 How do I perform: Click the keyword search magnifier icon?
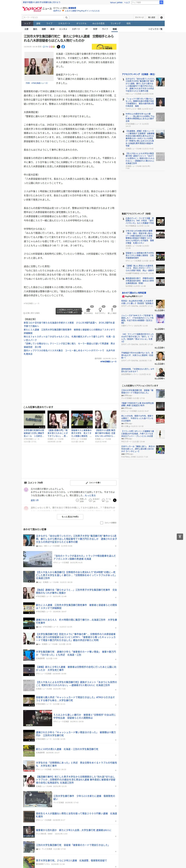(x=66, y=17)
